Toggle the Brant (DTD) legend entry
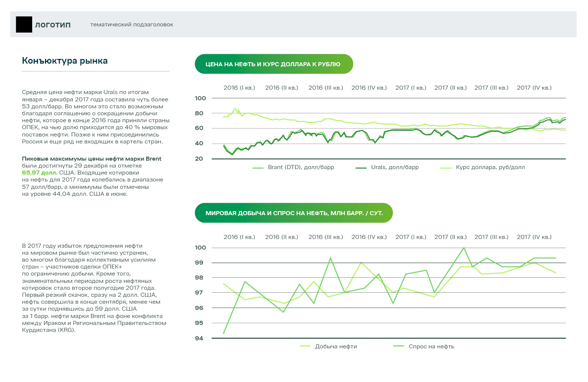 (x=301, y=167)
